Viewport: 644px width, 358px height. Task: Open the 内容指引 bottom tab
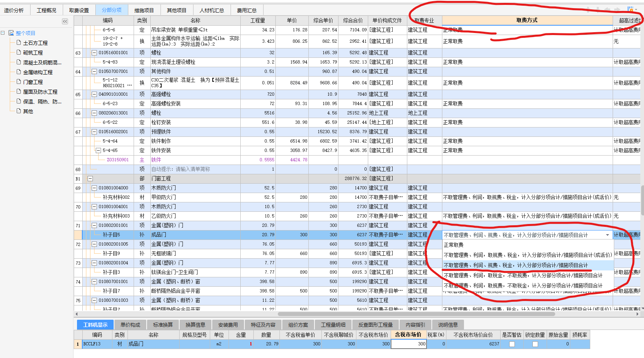(415, 325)
